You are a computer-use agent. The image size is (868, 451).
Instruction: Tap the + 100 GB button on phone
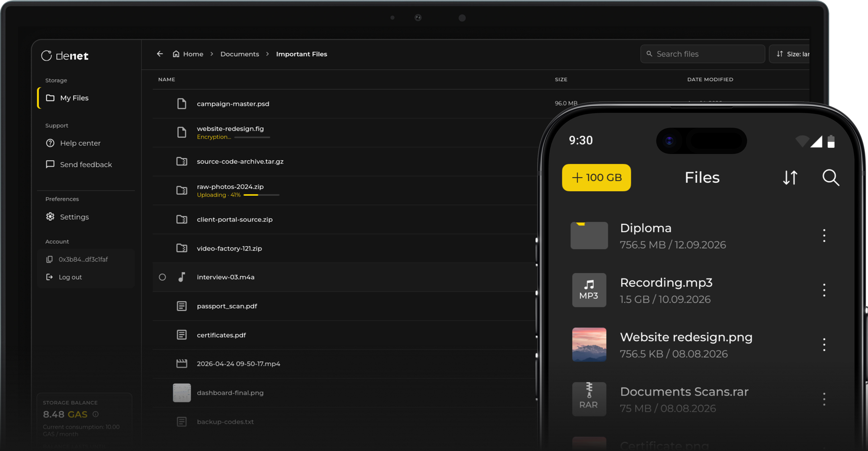pos(597,178)
